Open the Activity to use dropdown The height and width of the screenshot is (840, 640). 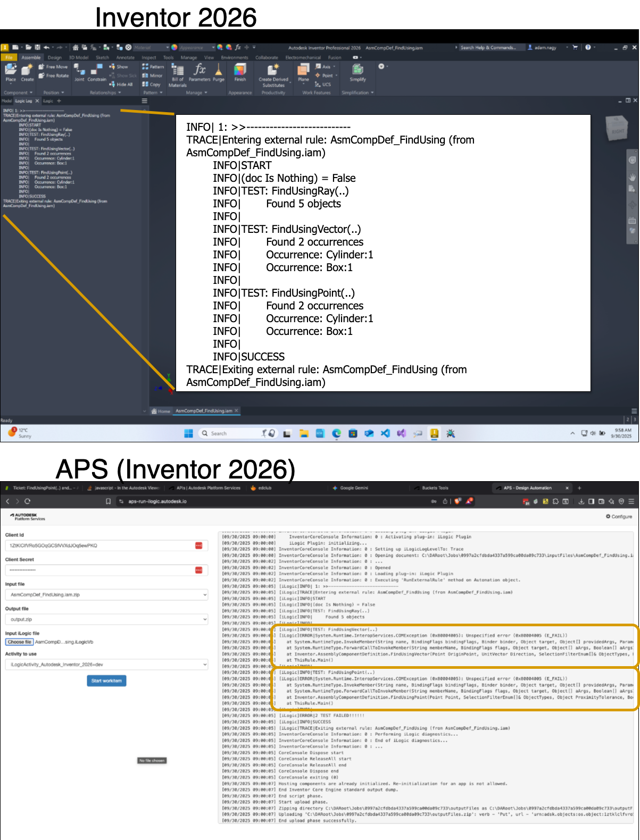(x=106, y=665)
